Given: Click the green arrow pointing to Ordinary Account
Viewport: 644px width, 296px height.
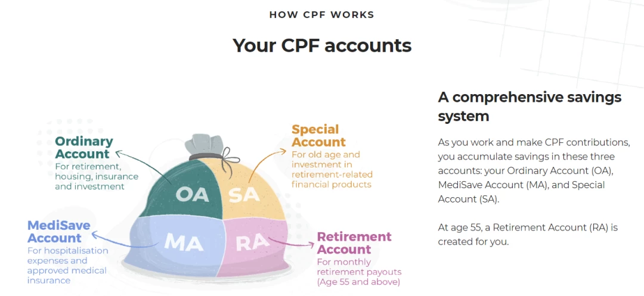Looking at the screenshot, I should (x=144, y=167).
